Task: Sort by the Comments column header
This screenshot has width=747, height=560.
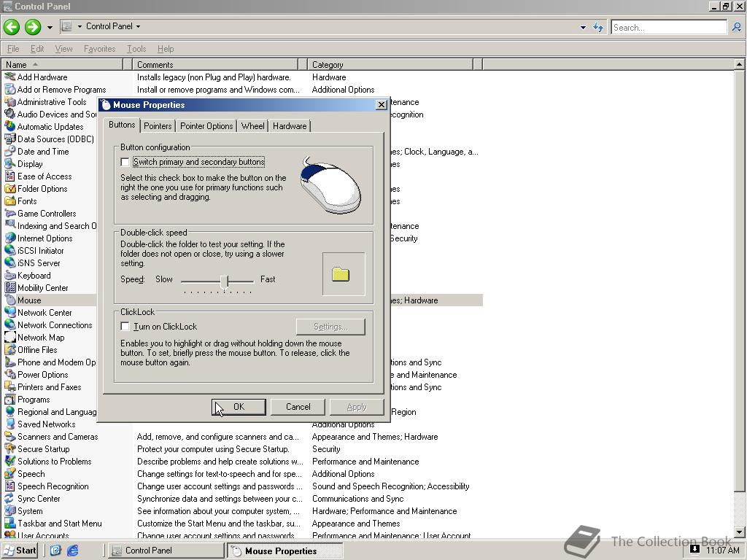Action: (x=215, y=64)
